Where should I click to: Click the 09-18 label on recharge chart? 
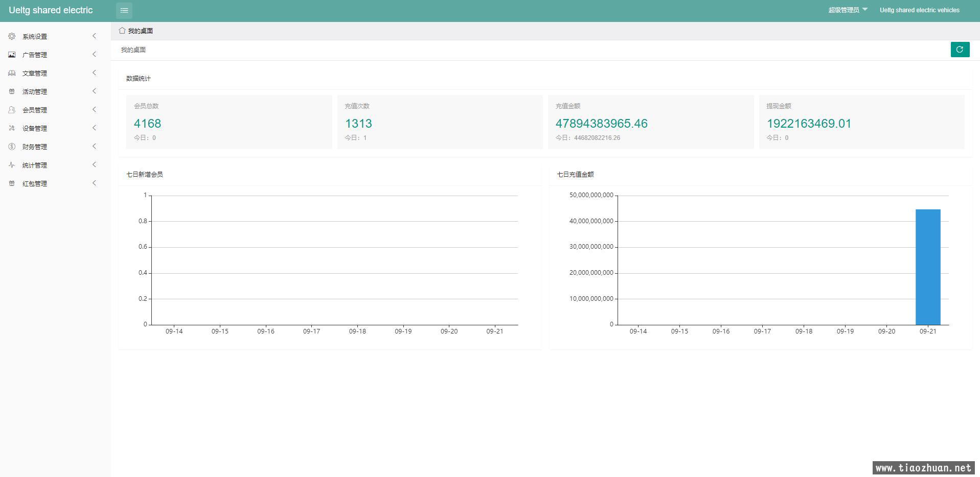tap(804, 331)
